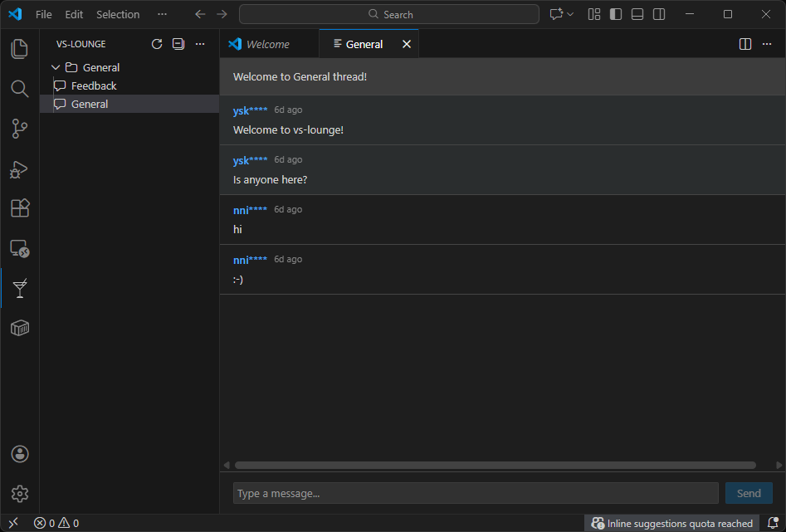The image size is (786, 532).
Task: Refresh the VS-LOUNGE thread list
Action: (x=157, y=43)
